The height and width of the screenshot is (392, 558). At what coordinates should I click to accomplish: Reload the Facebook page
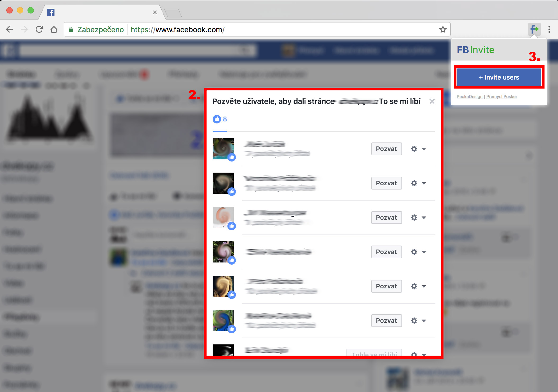click(39, 29)
